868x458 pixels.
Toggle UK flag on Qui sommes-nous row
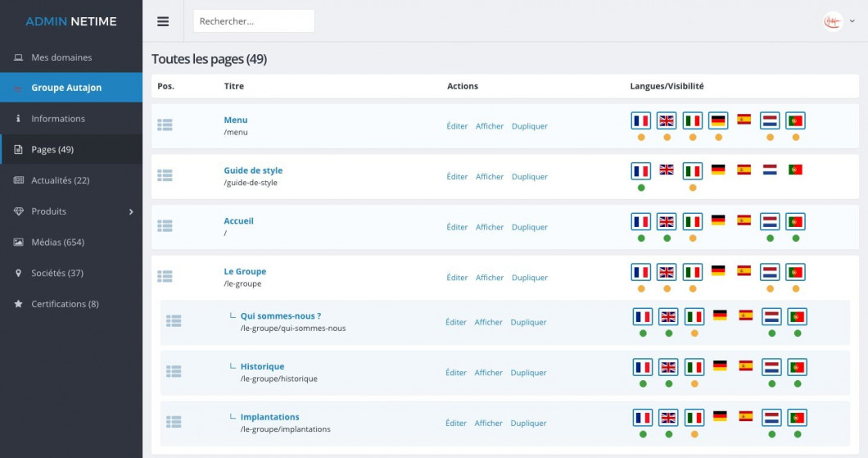click(x=668, y=317)
